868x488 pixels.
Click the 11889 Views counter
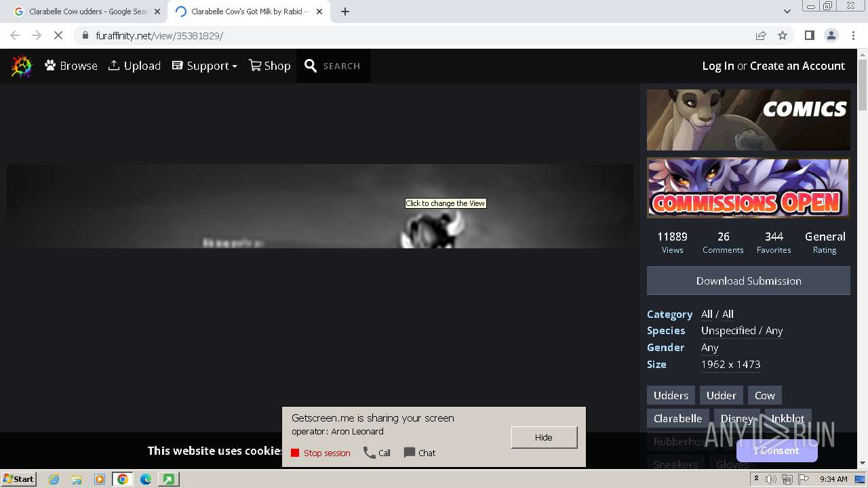click(672, 243)
